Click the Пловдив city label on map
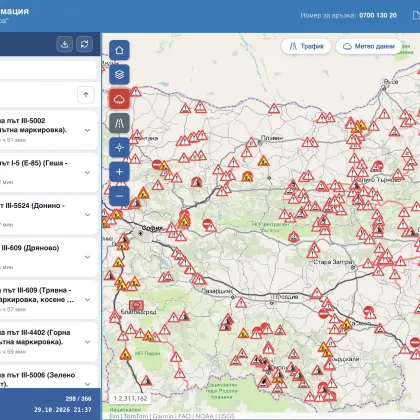This screenshot has width=420, height=420. 286,297
